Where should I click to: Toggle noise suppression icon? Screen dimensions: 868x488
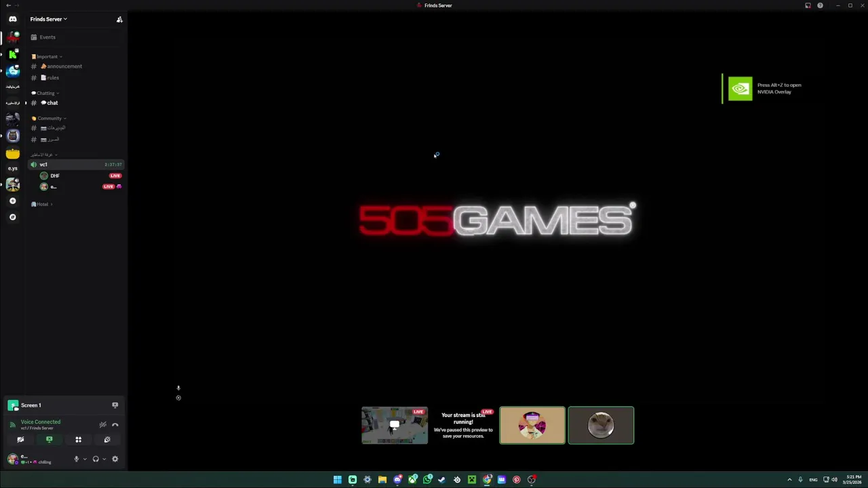(103, 425)
